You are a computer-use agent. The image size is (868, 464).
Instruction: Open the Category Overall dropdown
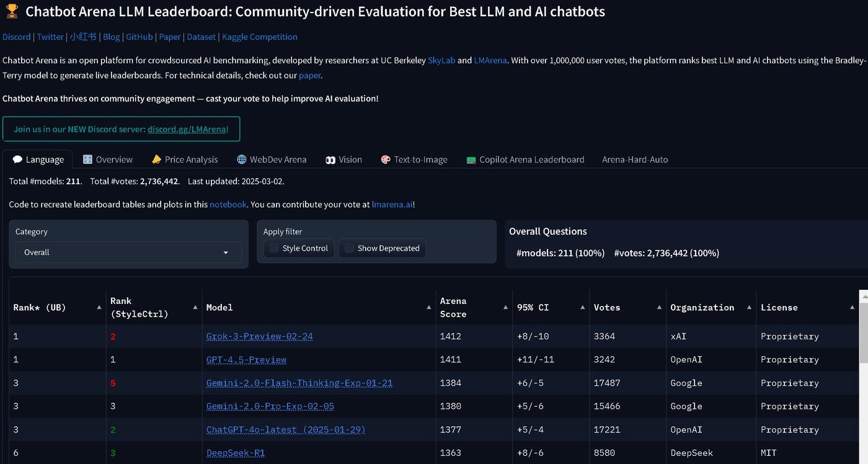(128, 252)
